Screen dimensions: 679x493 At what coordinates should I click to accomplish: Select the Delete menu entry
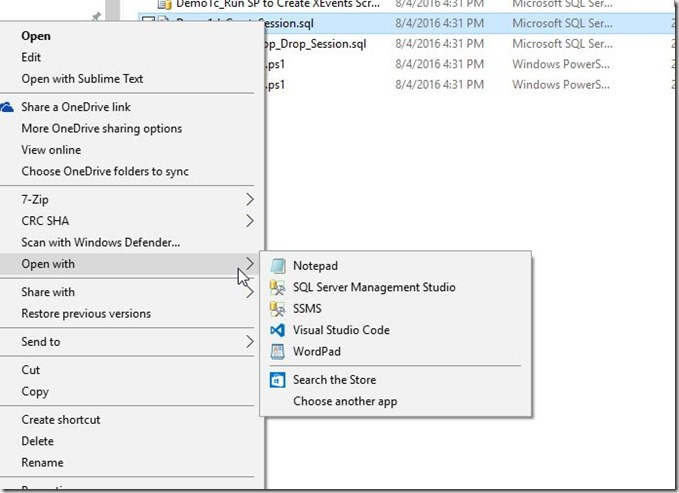38,441
